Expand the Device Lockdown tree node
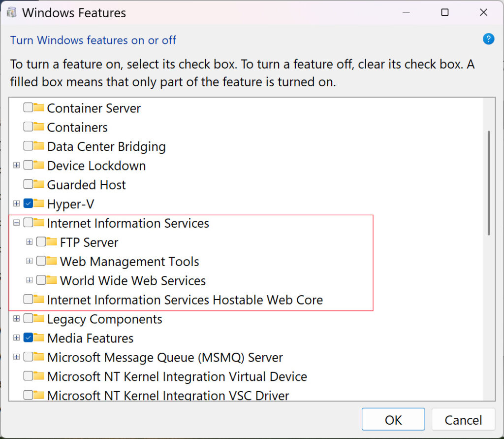 [x=16, y=165]
